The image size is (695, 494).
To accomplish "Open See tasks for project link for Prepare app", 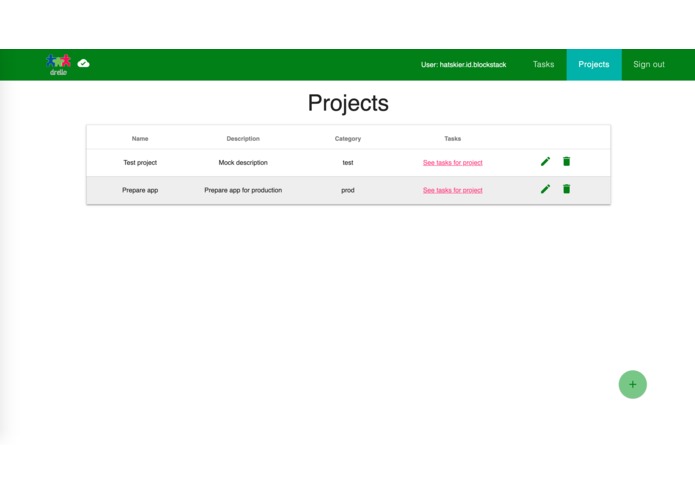I will coord(453,190).
